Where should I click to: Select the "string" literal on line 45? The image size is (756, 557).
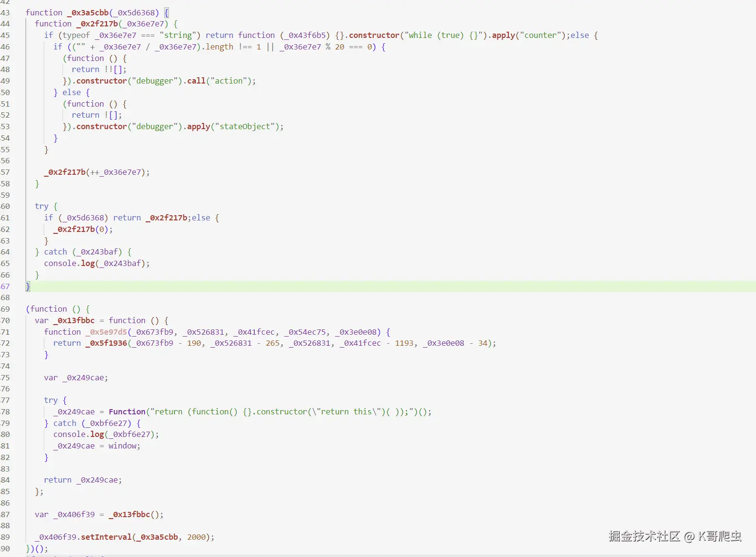pyautogui.click(x=178, y=35)
